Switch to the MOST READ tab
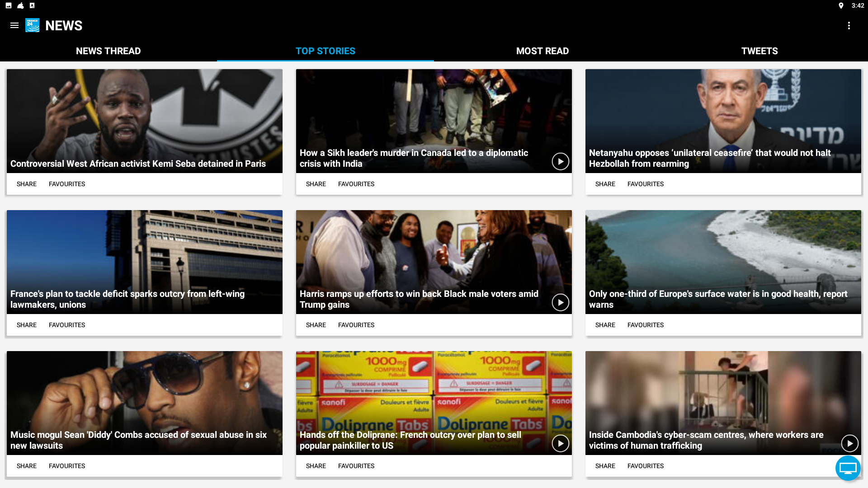The height and width of the screenshot is (488, 868). [542, 51]
